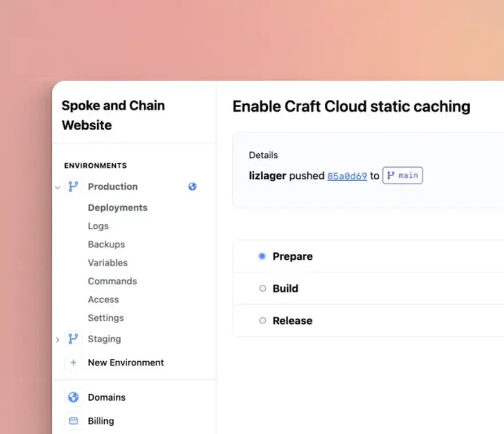This screenshot has width=504, height=434.
Task: Click the plus icon for New Environment
Action: [73, 362]
